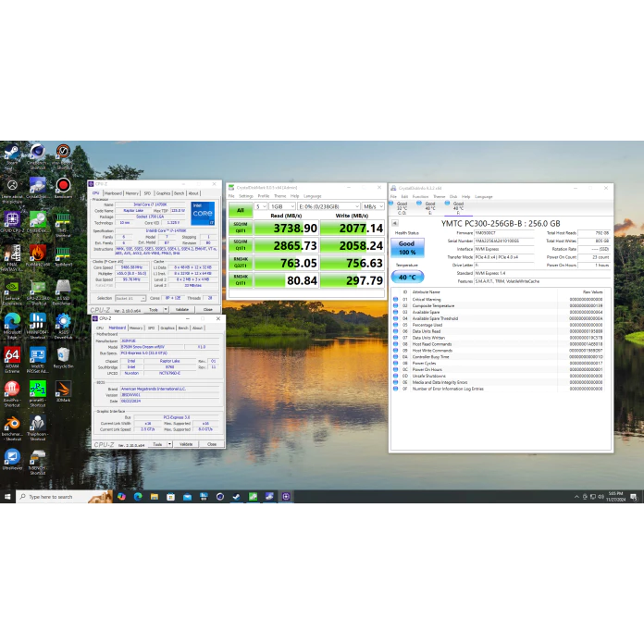
Task: Select the E: disk tab in CrystalDiskInfo
Action: [428, 208]
